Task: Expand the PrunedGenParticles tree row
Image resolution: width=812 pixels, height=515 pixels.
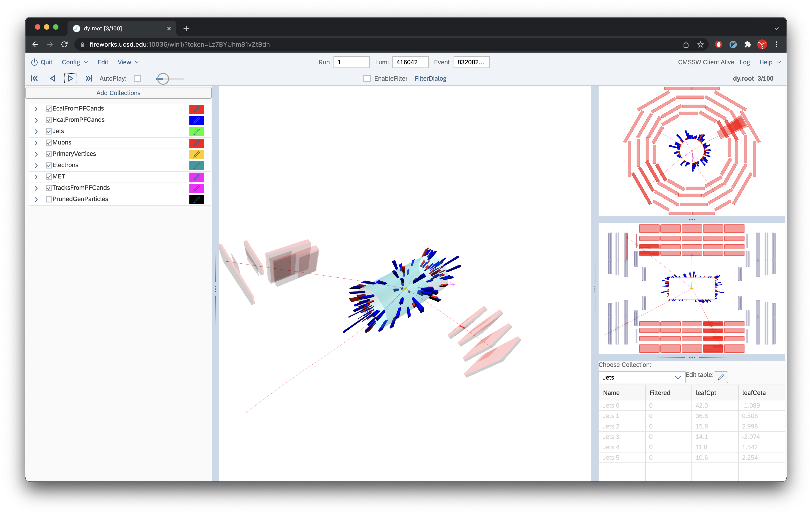Action: point(36,200)
